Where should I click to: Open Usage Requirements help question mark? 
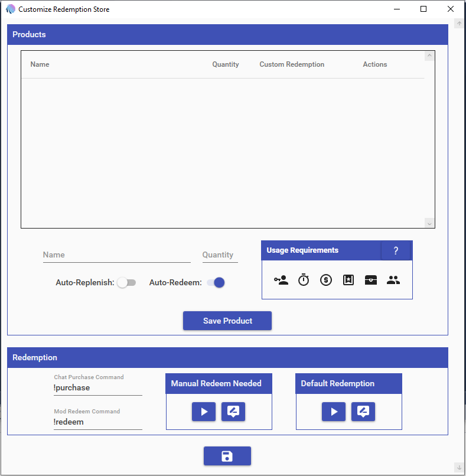[x=396, y=251]
